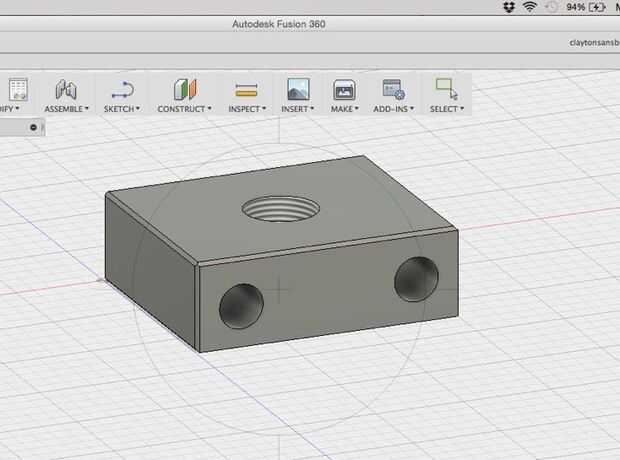Click the Insert image icon
Screen dimensions: 620x460
pyautogui.click(x=298, y=89)
